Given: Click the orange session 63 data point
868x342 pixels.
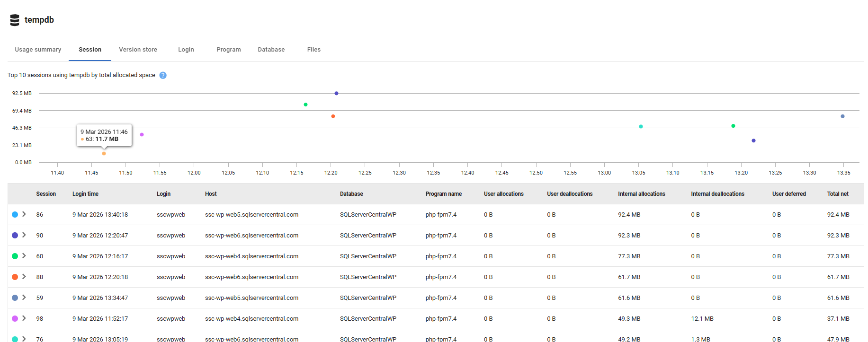Looking at the screenshot, I should 104,154.
